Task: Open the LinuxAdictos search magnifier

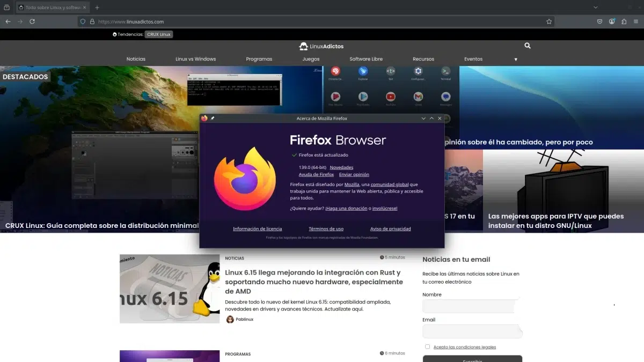Action: pyautogui.click(x=527, y=46)
